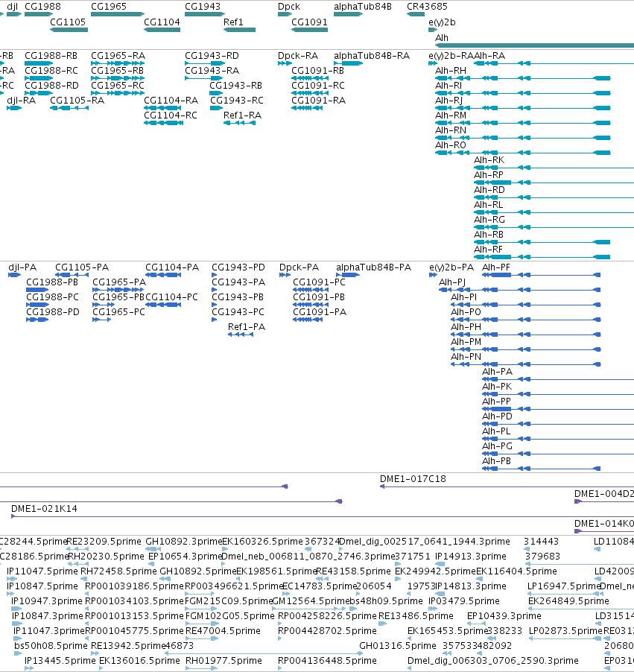Select transcript label djl-RA

tap(22, 101)
